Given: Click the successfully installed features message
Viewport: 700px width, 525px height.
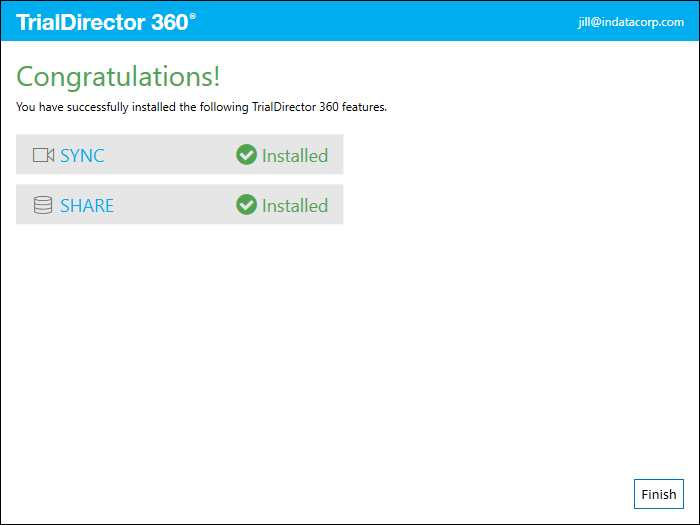Looking at the screenshot, I should tap(201, 107).
